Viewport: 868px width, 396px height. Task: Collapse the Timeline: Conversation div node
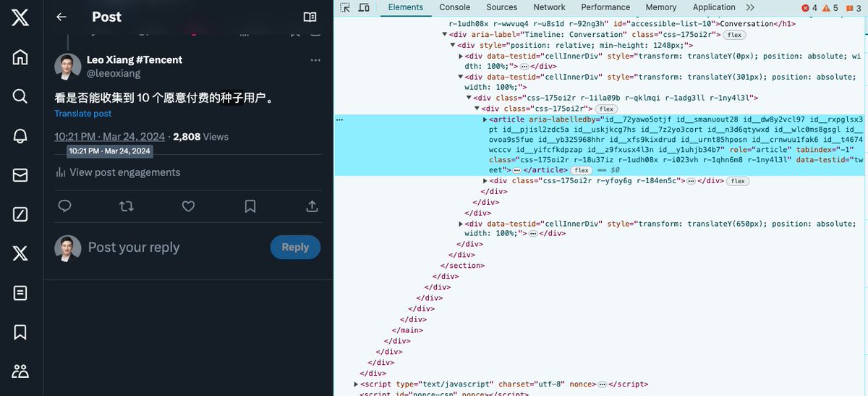click(446, 35)
